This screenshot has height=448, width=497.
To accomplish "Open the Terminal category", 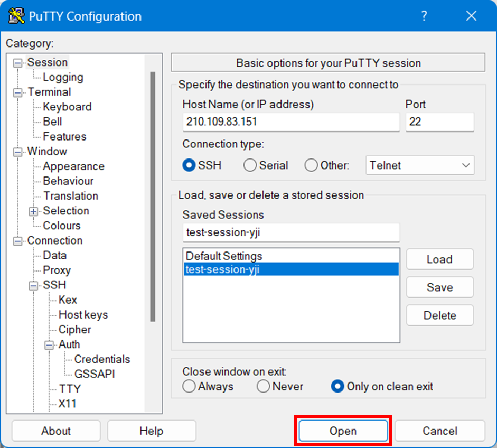I will point(50,92).
